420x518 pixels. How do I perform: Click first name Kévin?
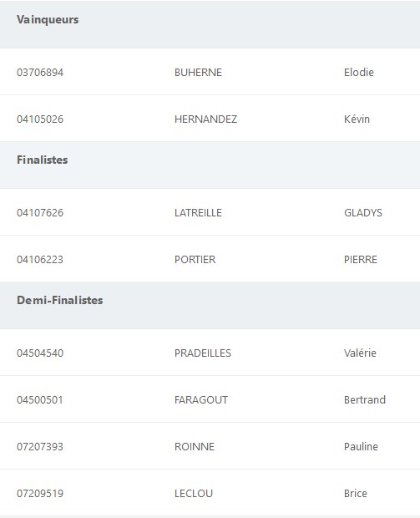pyautogui.click(x=357, y=119)
